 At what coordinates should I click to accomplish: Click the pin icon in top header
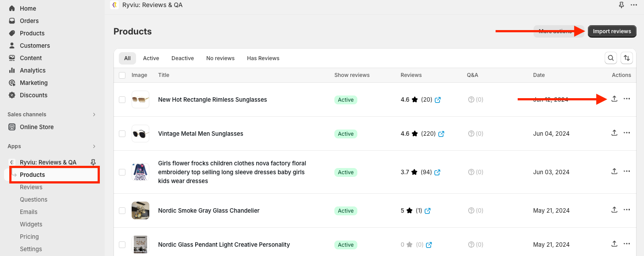(x=621, y=5)
